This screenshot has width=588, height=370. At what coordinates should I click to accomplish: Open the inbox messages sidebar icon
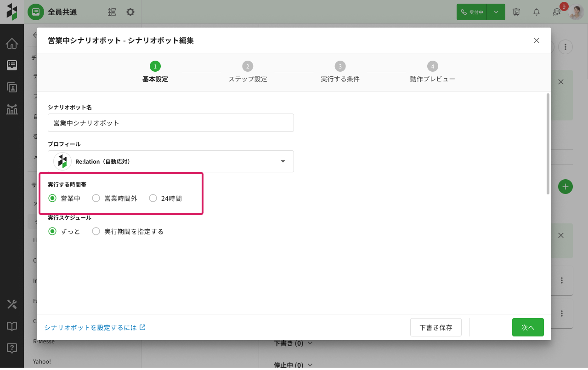[12, 65]
